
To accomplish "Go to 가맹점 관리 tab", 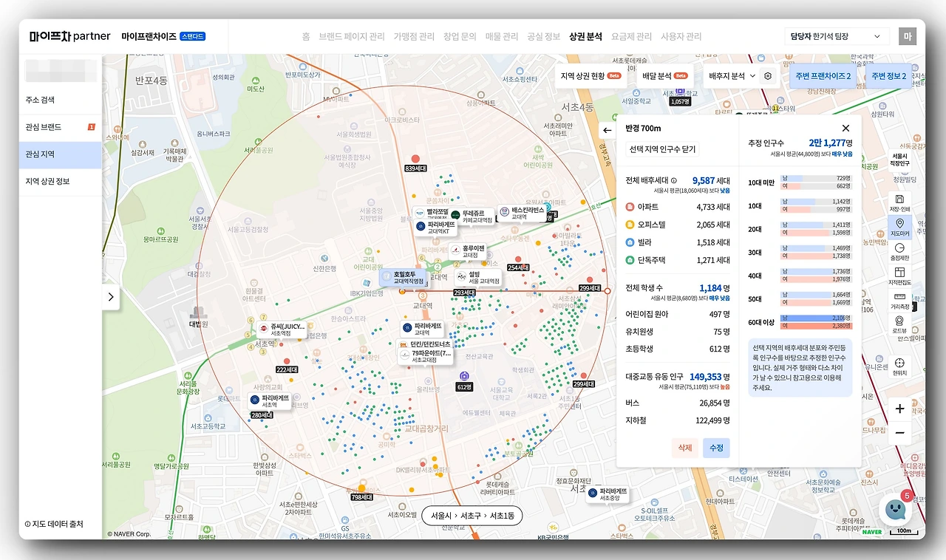I will point(414,36).
